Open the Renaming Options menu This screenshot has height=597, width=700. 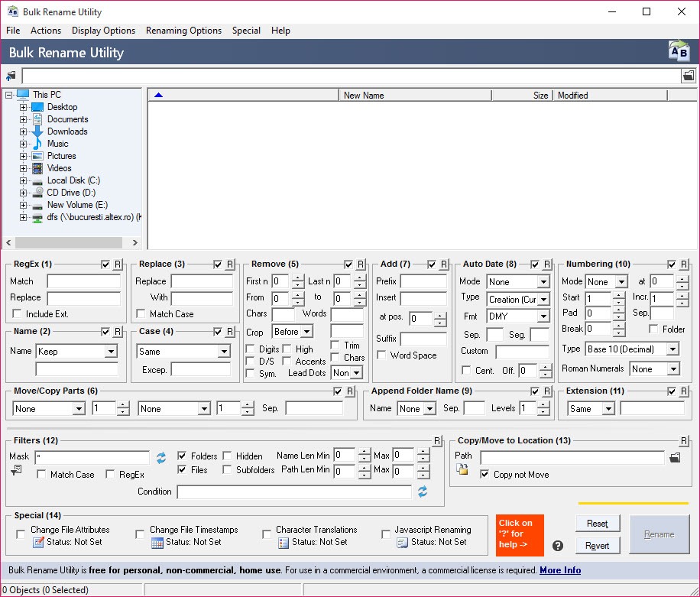[183, 31]
